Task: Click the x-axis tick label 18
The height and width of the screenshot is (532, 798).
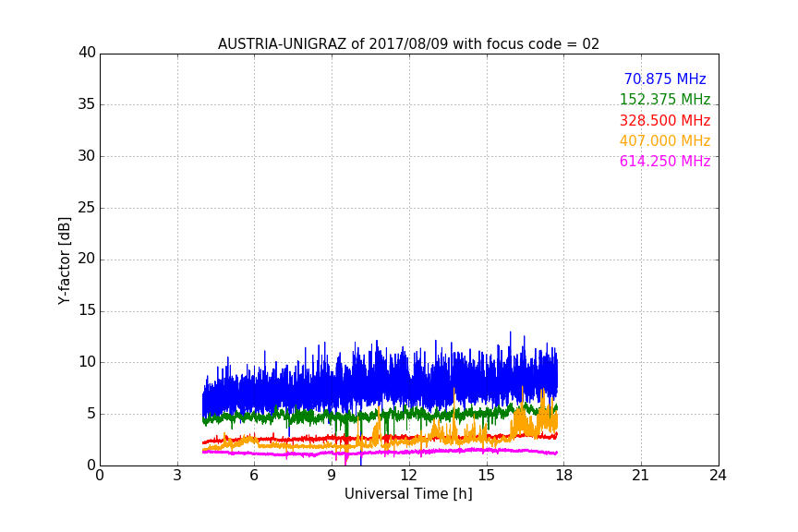Action: 564,476
